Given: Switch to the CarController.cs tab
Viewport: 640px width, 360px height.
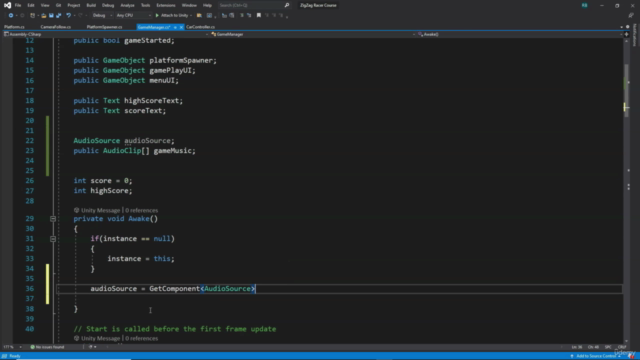Looking at the screenshot, I should click(x=200, y=27).
